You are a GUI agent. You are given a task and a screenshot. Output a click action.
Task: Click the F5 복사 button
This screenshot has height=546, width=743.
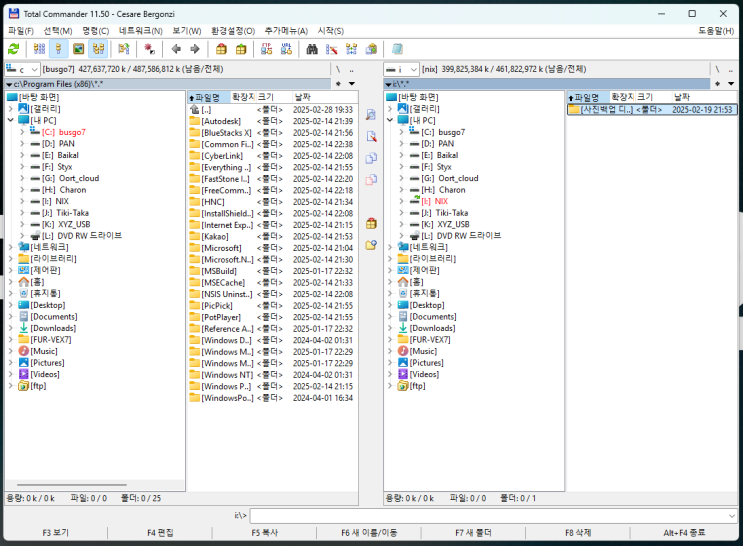tap(264, 533)
